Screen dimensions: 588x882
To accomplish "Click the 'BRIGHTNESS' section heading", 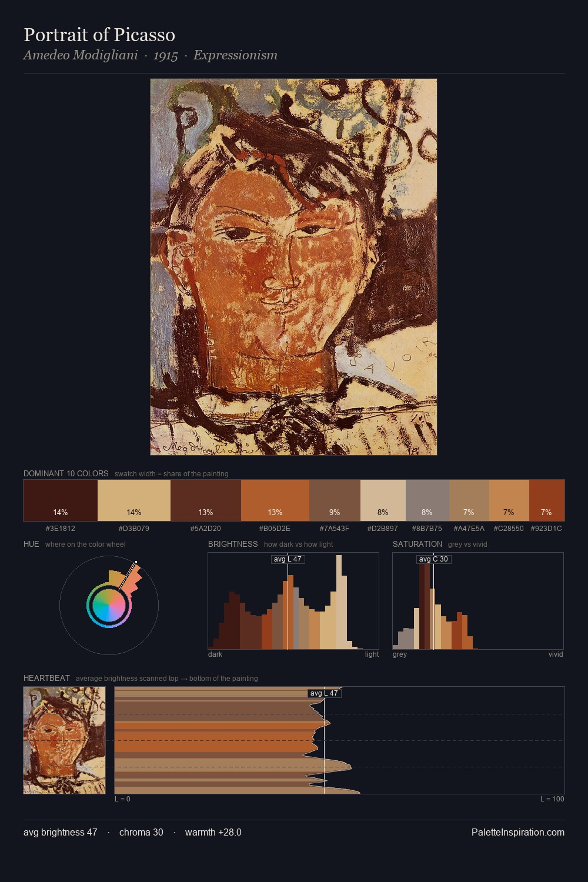I will [x=233, y=544].
